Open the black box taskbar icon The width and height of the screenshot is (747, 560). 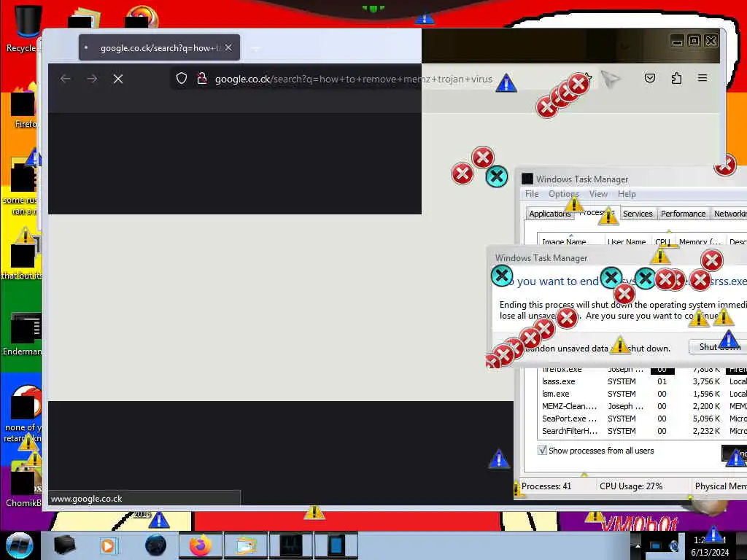pos(64,545)
